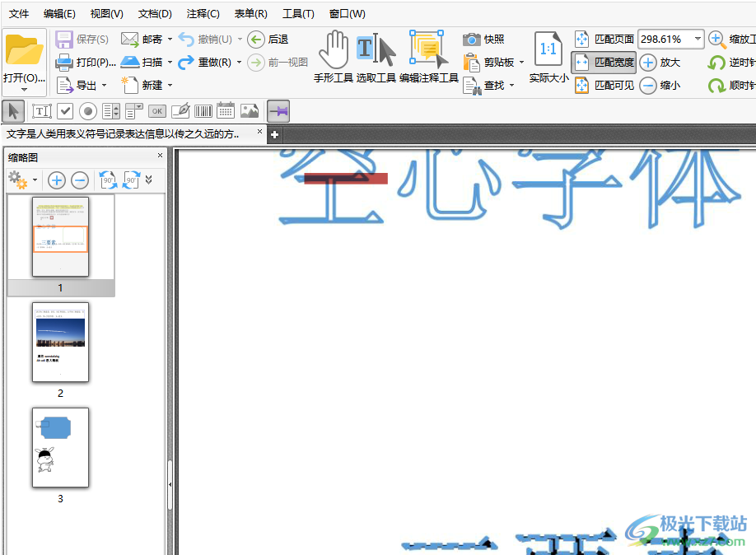The height and width of the screenshot is (555, 756).
Task: Toggle Fit Width 匹配宽度 mode
Action: pyautogui.click(x=604, y=63)
